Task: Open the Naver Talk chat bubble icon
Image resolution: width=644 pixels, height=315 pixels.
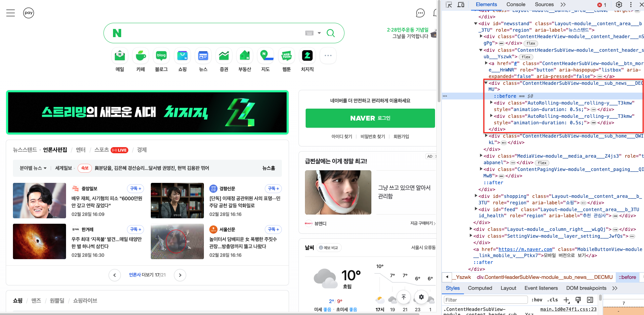Action: [420, 13]
